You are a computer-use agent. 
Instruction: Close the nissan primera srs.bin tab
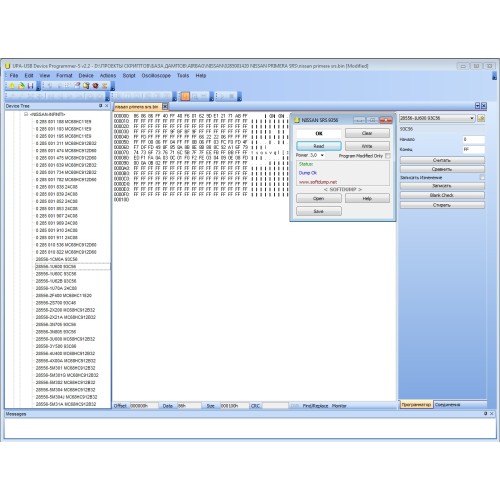[165, 107]
